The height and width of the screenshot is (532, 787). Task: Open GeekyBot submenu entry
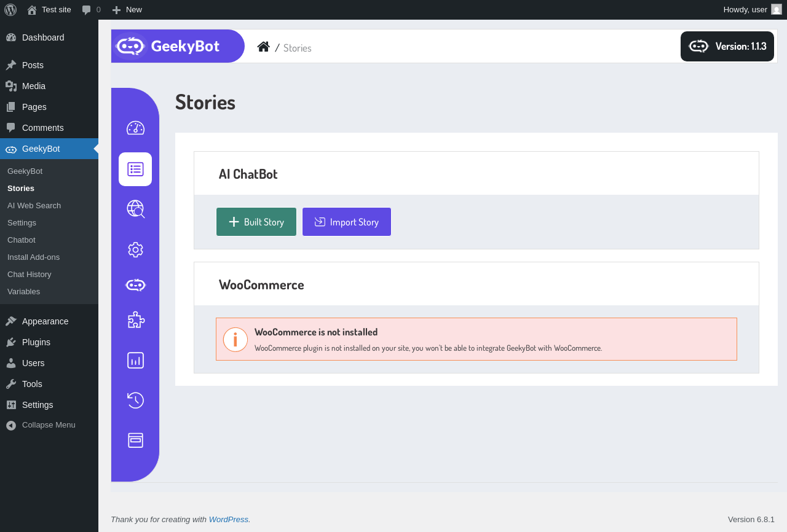coord(49,171)
